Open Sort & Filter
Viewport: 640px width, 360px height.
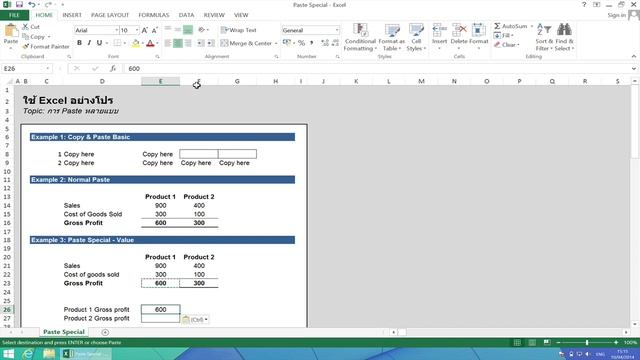(x=544, y=38)
